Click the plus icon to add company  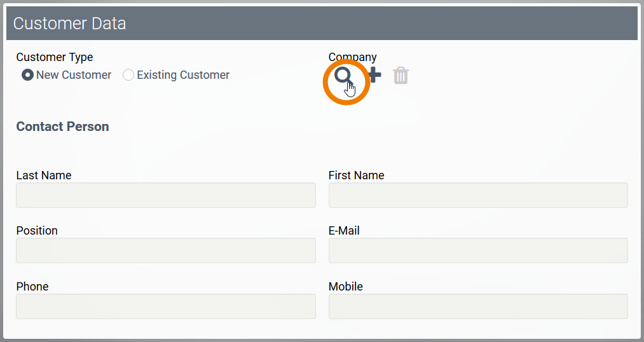coord(375,76)
